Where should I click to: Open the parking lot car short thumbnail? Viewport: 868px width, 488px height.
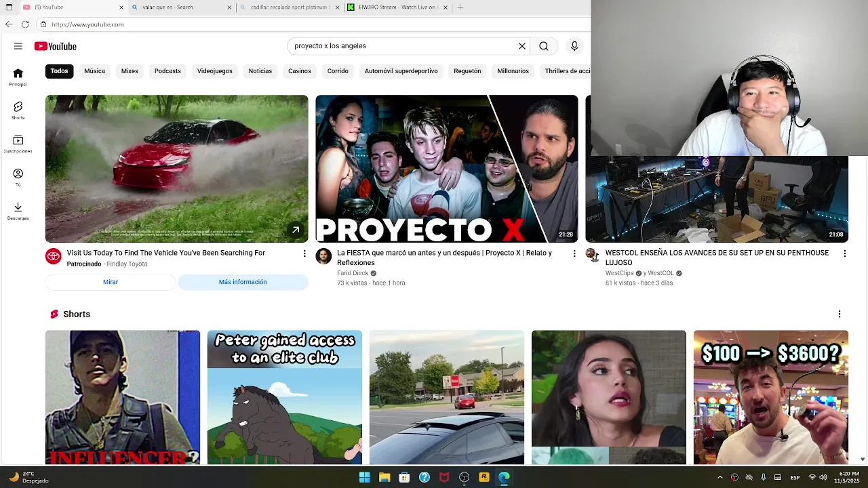pos(447,397)
